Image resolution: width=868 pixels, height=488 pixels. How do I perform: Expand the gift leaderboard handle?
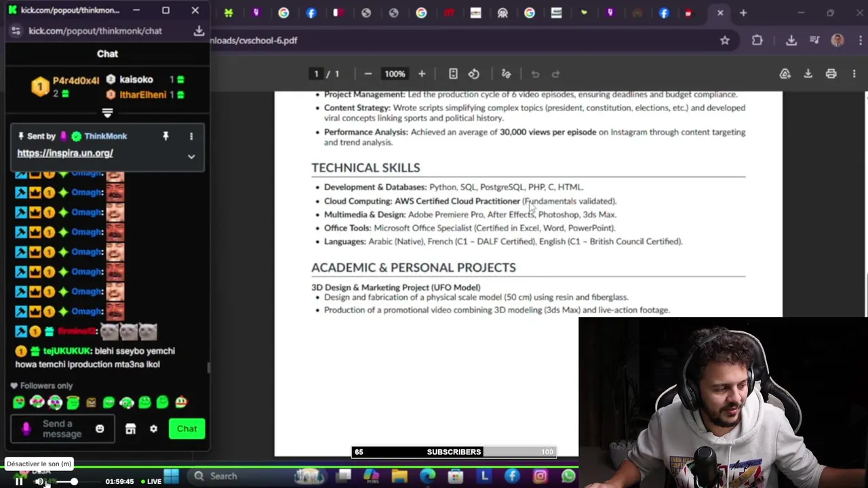click(107, 113)
